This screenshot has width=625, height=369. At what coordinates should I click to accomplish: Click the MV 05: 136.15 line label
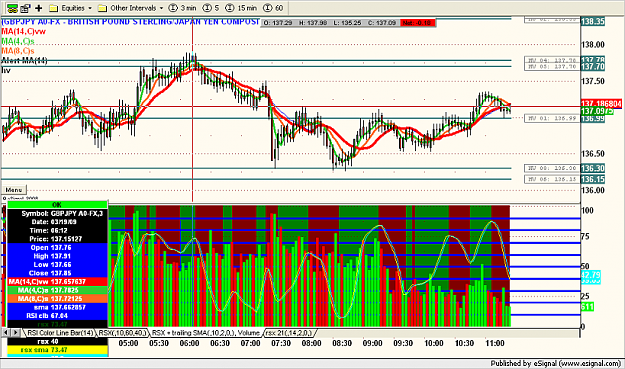click(x=552, y=179)
